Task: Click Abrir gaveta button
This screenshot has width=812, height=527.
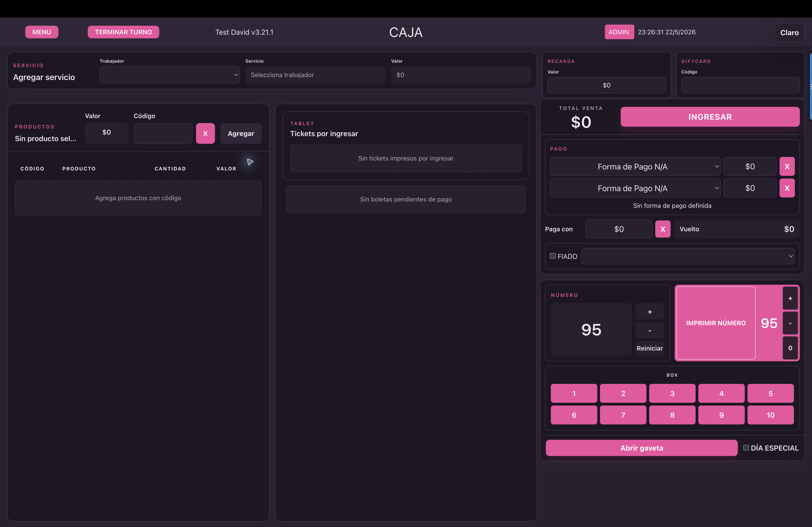Action: 641,448
